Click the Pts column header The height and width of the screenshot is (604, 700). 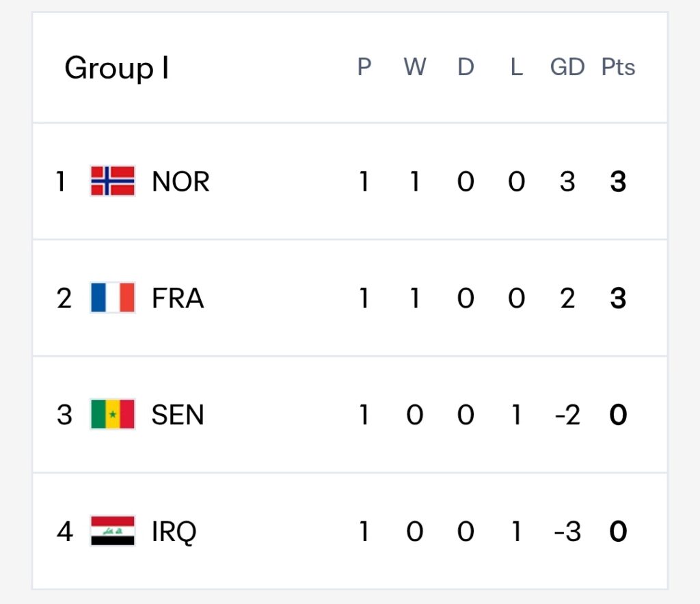click(618, 68)
